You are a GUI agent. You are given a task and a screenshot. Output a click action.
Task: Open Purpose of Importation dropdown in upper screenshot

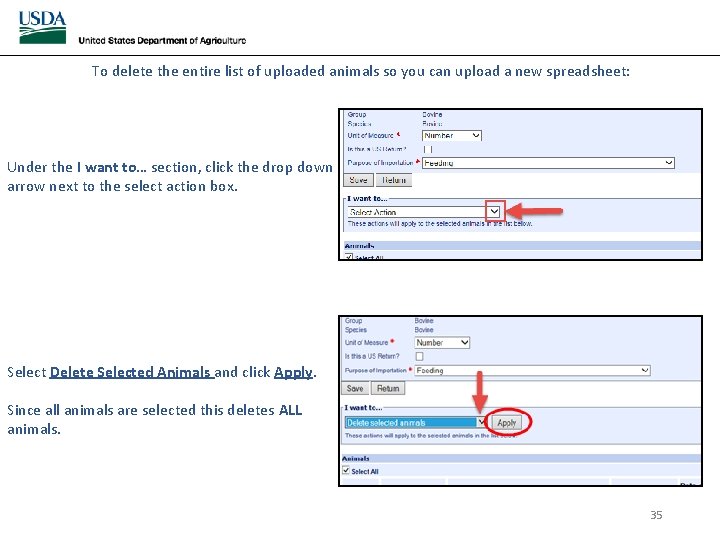click(x=548, y=163)
